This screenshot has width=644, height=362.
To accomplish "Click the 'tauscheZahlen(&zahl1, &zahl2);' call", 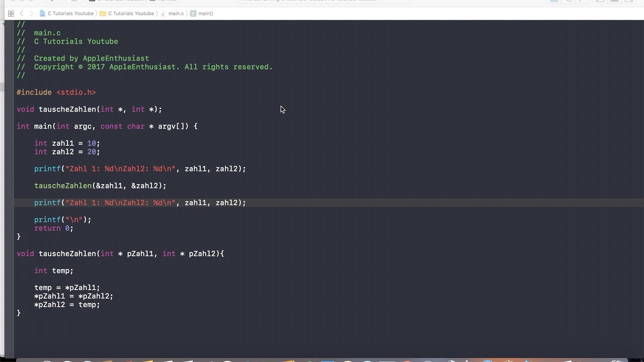I will pyautogui.click(x=100, y=186).
